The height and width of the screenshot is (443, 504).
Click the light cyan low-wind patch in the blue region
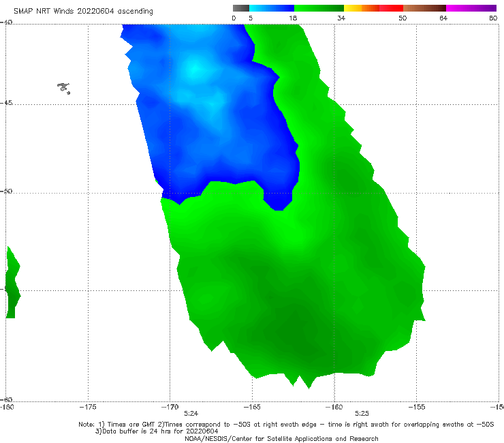pyautogui.click(x=195, y=69)
